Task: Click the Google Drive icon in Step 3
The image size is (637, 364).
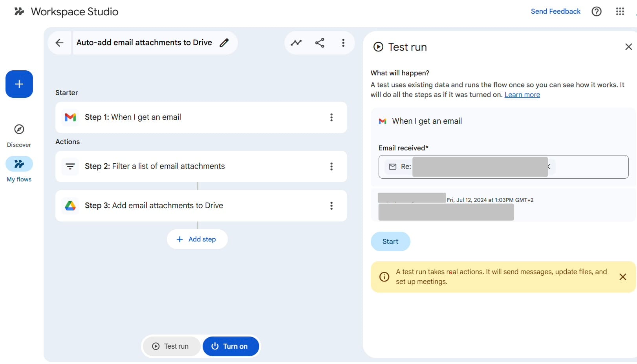Action: (70, 206)
